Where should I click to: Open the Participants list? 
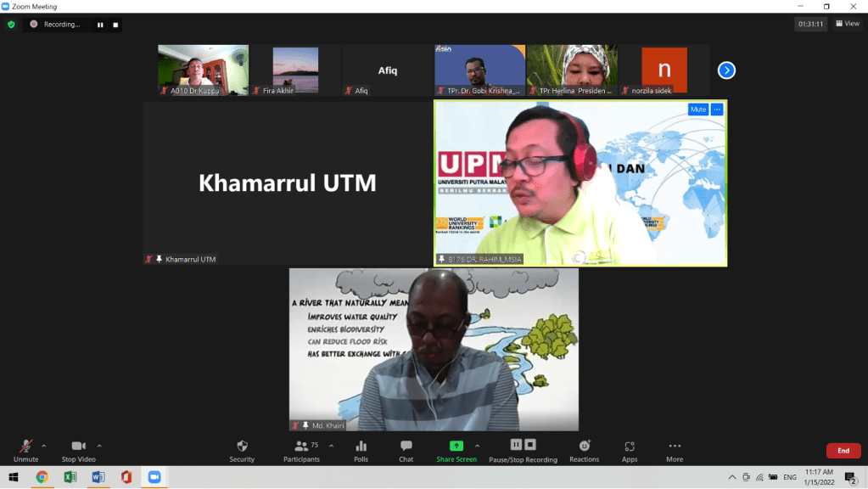(301, 450)
